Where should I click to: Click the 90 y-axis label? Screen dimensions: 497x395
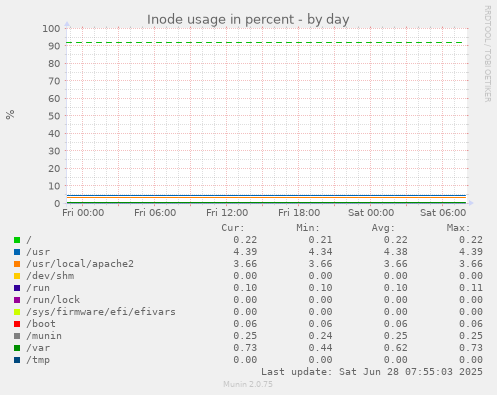click(x=54, y=46)
